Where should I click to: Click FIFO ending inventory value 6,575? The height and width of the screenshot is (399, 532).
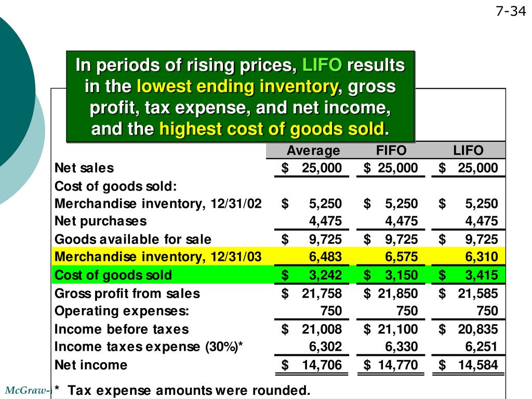[x=402, y=257]
